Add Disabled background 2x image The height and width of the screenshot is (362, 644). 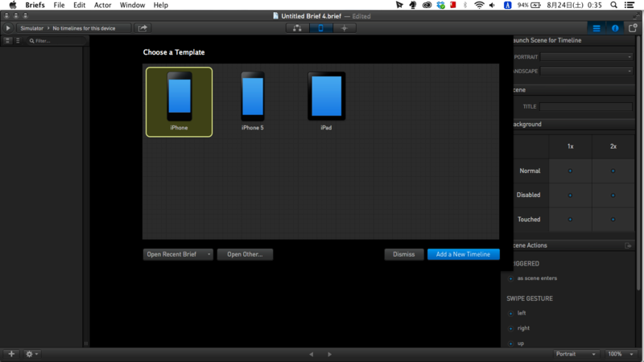[613, 195]
